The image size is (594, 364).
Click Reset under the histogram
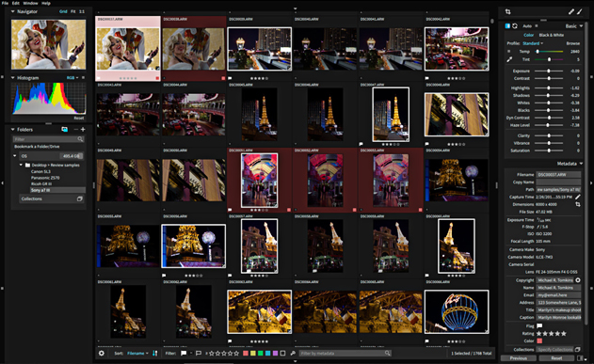tap(79, 119)
